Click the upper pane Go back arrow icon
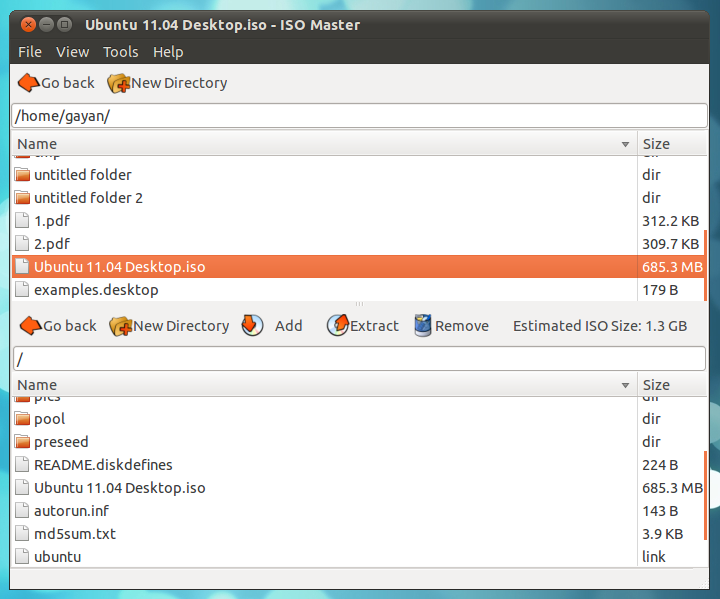 (x=28, y=83)
